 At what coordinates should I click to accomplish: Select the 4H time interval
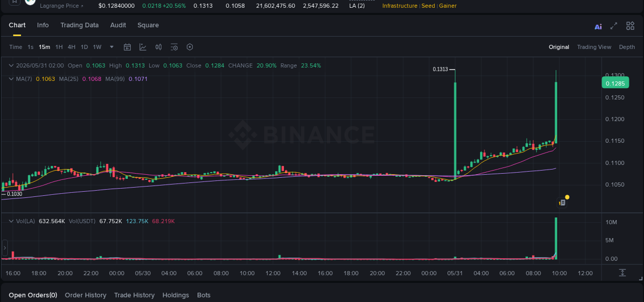(x=72, y=47)
